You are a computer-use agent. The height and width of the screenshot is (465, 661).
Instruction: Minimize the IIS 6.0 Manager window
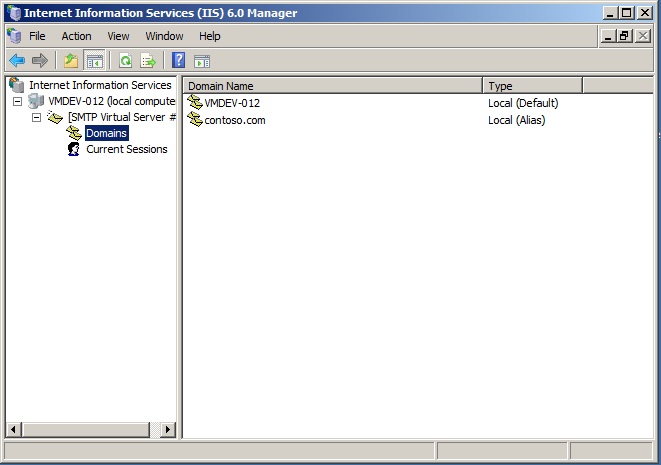(610, 13)
